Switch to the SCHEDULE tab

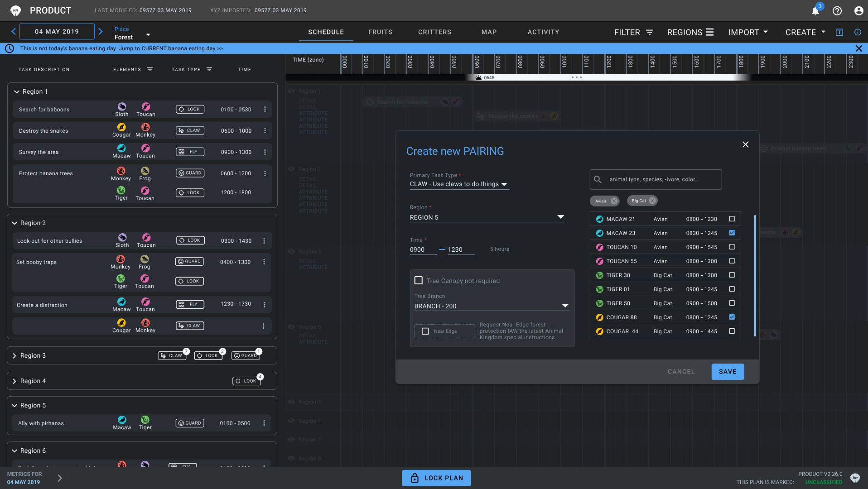(x=326, y=32)
